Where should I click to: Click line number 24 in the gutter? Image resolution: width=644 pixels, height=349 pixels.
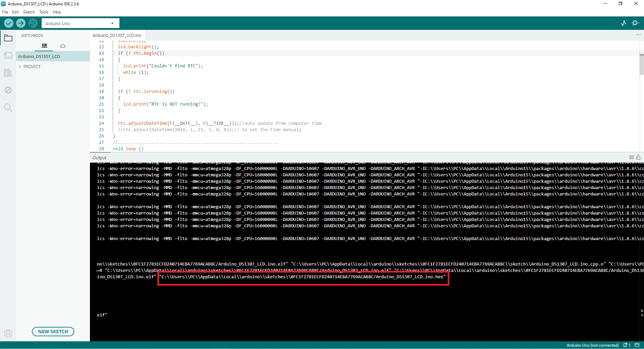click(x=101, y=123)
